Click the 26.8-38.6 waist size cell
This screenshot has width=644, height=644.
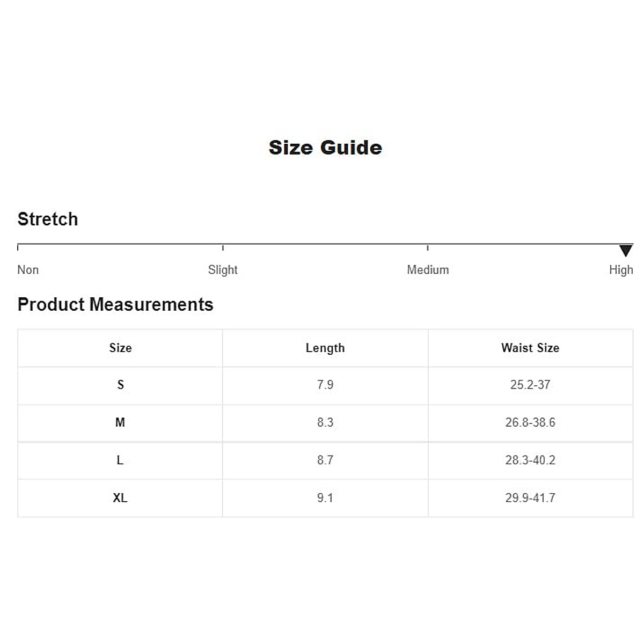pyautogui.click(x=530, y=422)
